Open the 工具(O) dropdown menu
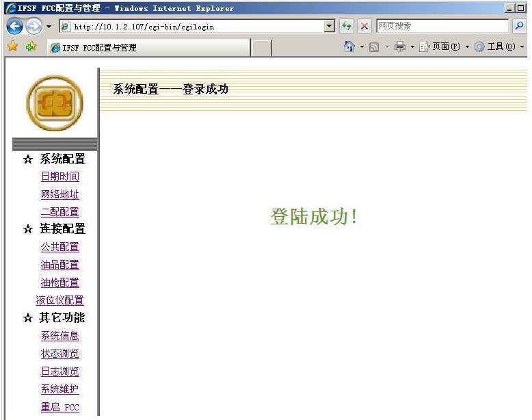Screen dimensions: 532x420 coord(496,47)
